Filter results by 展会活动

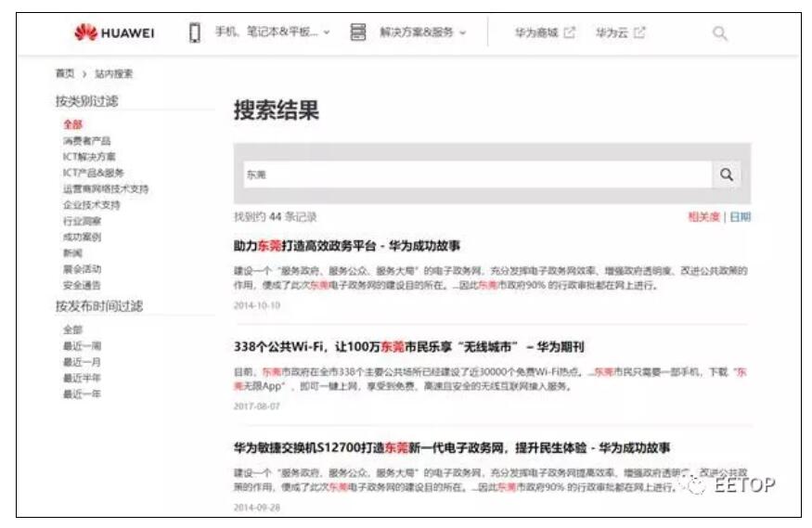pos(82,269)
